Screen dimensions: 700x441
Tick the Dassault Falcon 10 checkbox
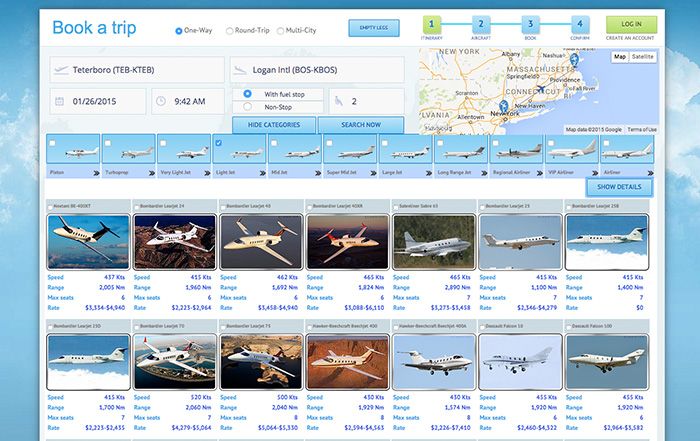pos(482,327)
